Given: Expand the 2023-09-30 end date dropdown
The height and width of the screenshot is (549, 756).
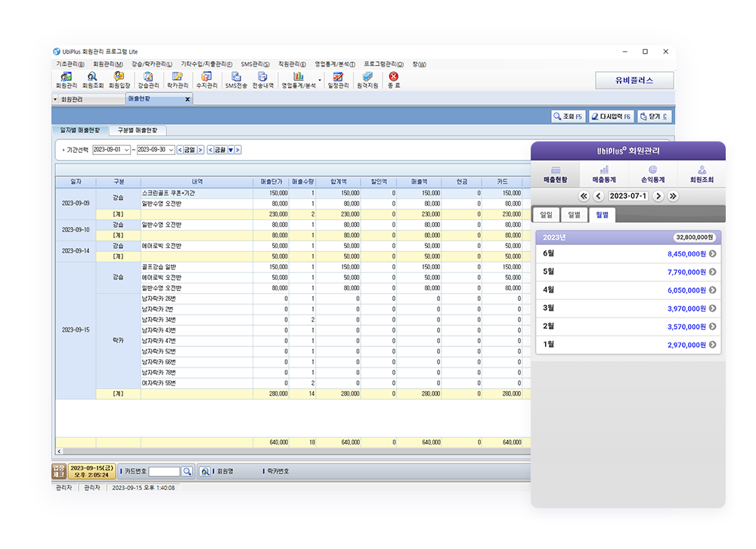Looking at the screenshot, I should (x=171, y=150).
